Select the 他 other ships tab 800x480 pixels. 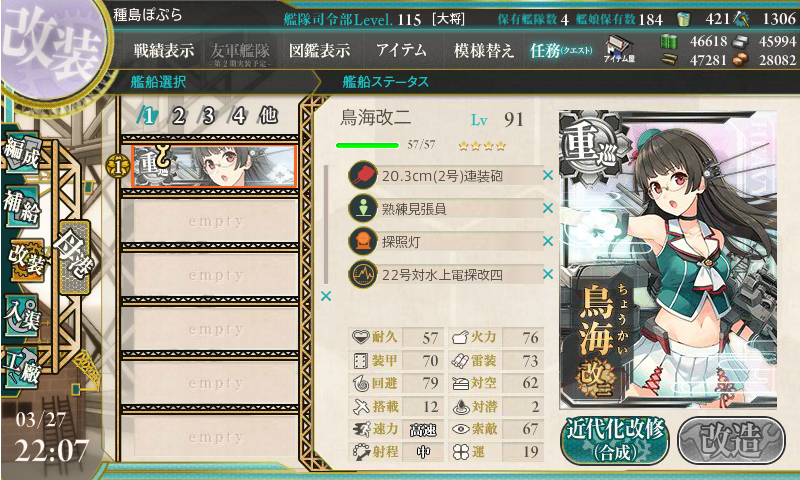268,116
